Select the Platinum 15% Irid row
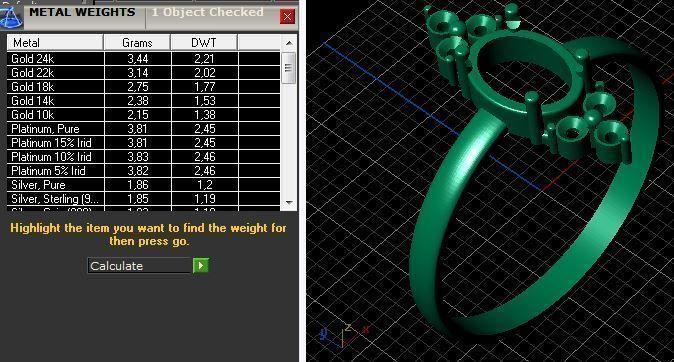 coord(144,143)
